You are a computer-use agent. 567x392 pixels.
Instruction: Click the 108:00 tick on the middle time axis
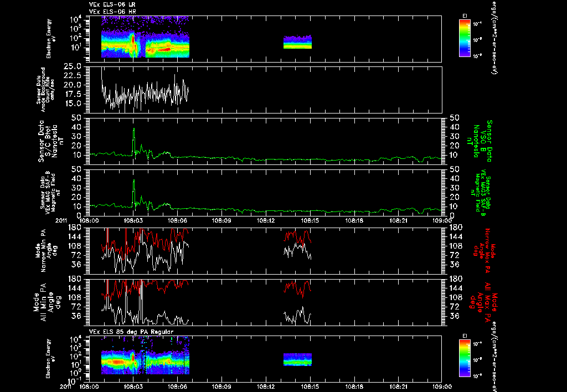point(89,220)
